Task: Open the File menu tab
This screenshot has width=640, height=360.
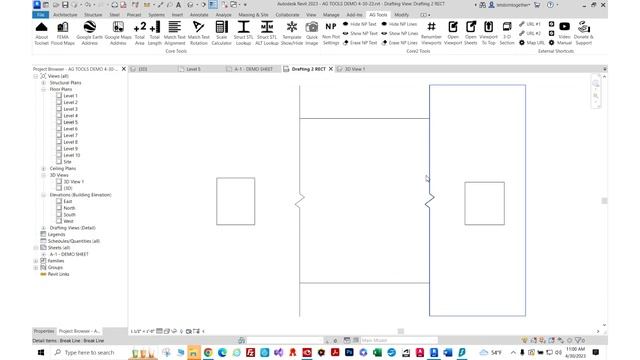Action: click(40, 15)
